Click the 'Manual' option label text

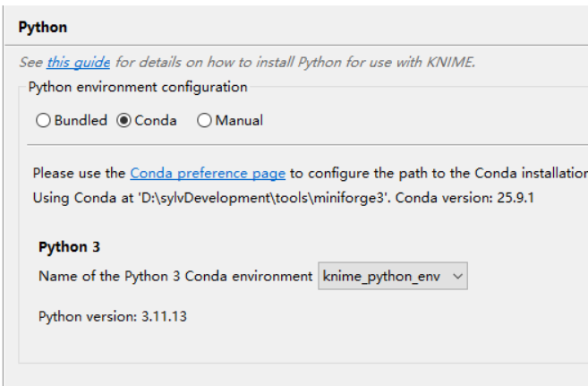[239, 121]
